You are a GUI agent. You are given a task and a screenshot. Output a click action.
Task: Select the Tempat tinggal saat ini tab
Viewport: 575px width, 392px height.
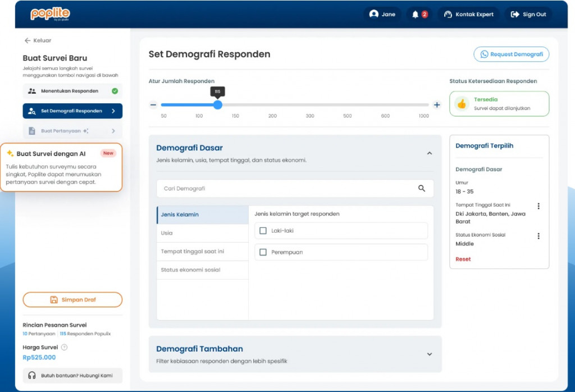203,252
